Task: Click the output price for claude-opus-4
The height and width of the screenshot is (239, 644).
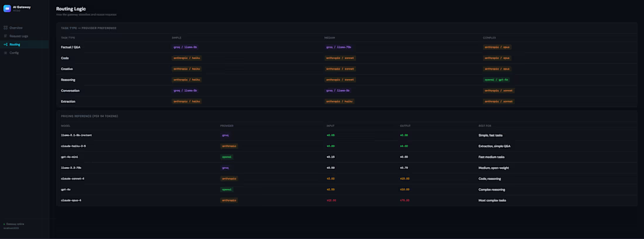Action: pos(405,200)
